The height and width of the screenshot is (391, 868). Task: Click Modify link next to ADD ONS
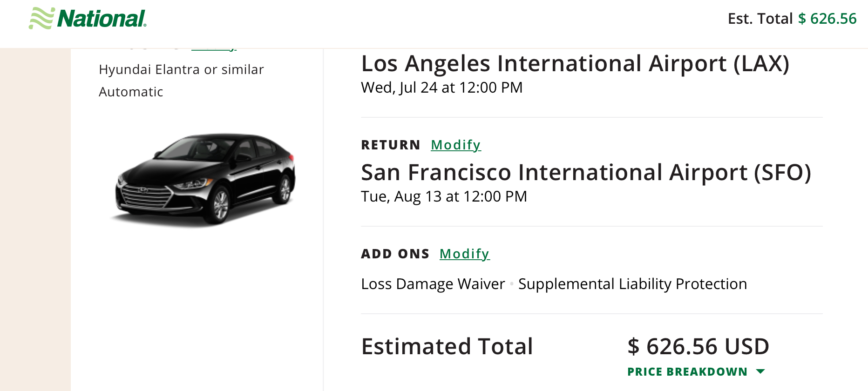coord(464,254)
